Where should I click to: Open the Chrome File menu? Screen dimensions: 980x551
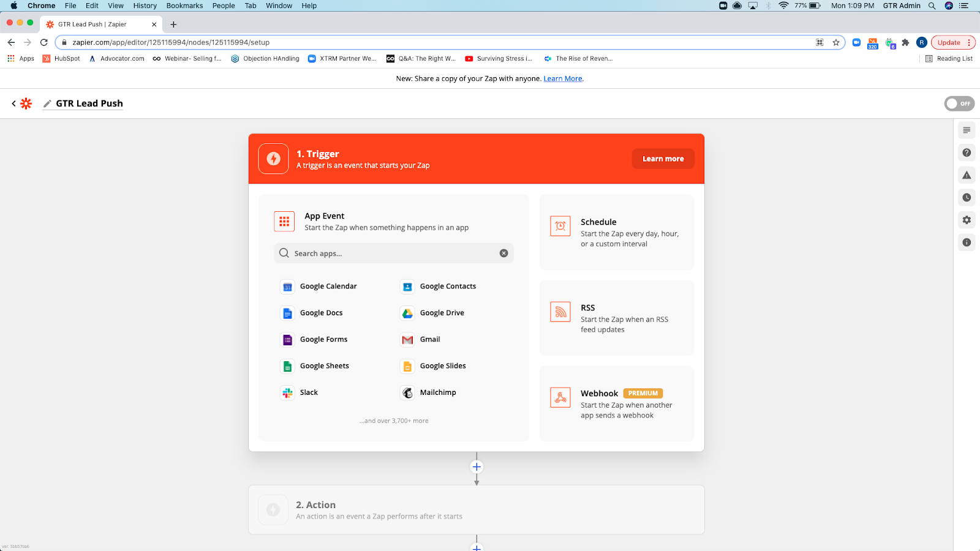tap(70, 6)
